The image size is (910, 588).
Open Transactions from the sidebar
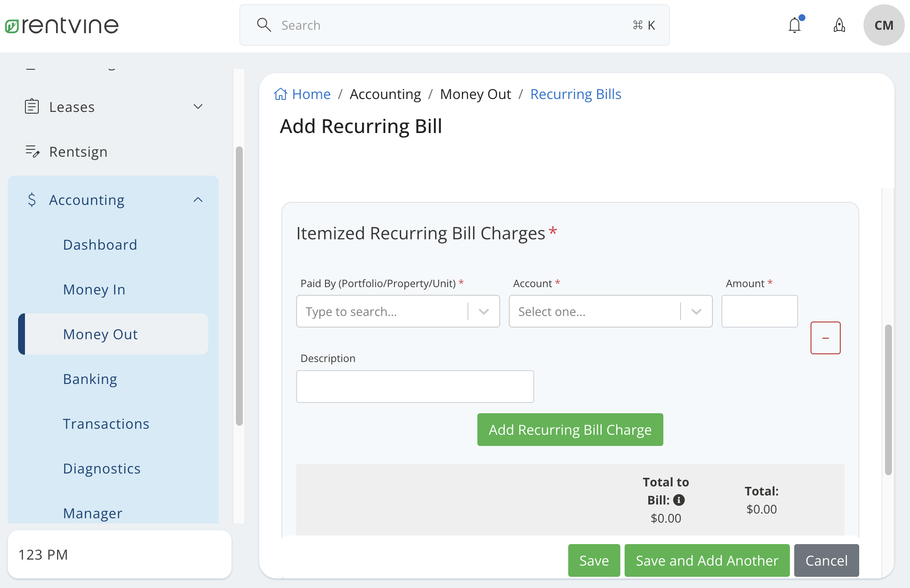pyautogui.click(x=106, y=424)
